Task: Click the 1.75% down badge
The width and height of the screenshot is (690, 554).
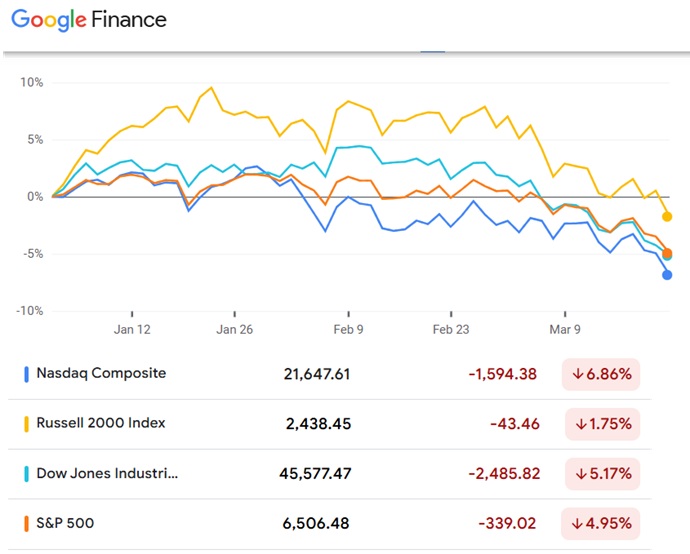Action: pyautogui.click(x=602, y=424)
